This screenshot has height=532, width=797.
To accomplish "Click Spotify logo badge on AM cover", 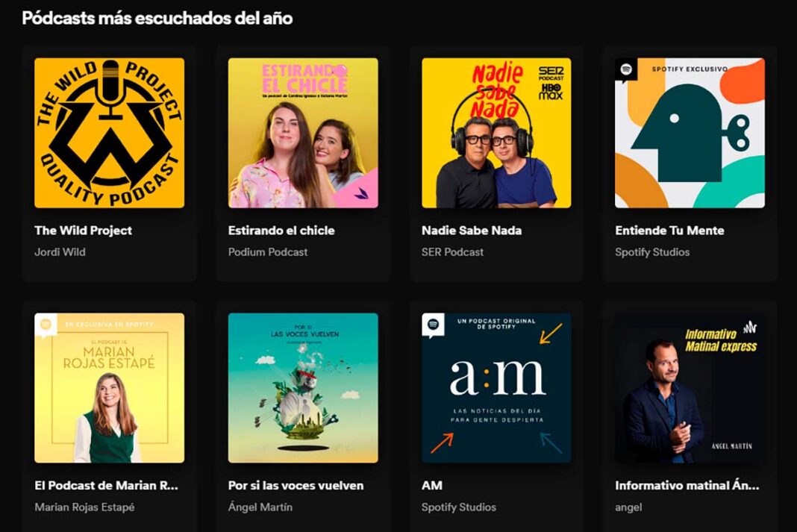I will [433, 325].
